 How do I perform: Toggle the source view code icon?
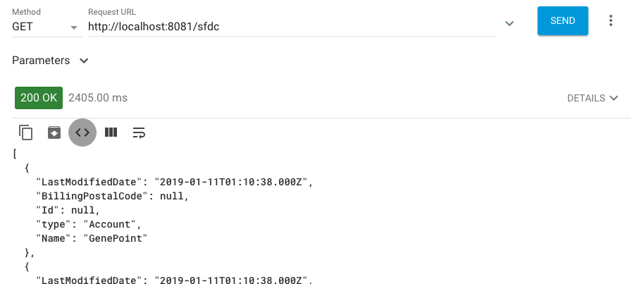coord(82,132)
